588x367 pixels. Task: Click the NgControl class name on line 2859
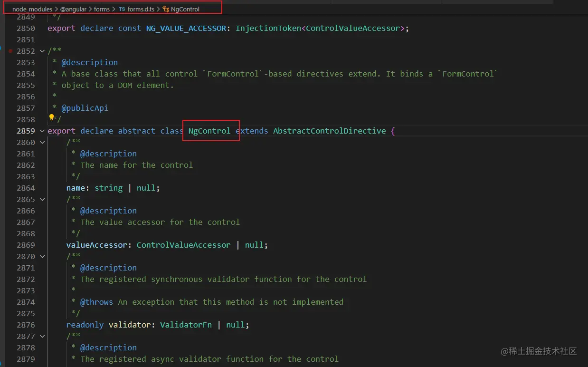209,131
